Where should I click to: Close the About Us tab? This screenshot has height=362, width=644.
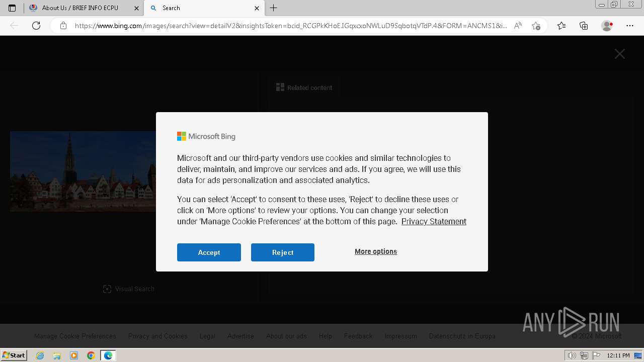[136, 8]
